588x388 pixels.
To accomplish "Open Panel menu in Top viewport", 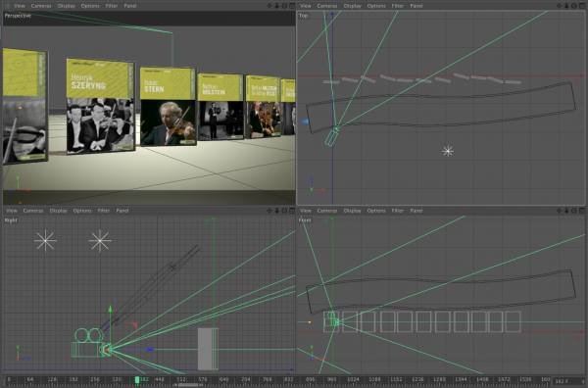I will point(416,6).
